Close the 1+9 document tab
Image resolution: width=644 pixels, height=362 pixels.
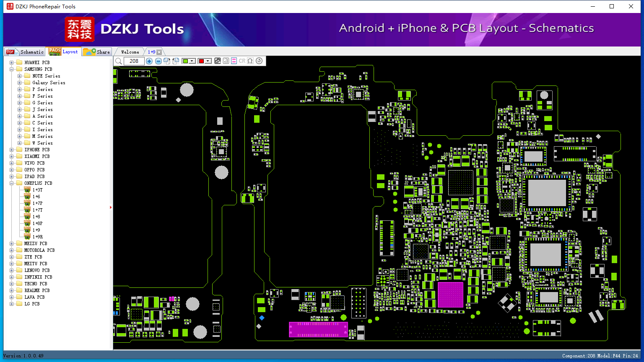159,52
